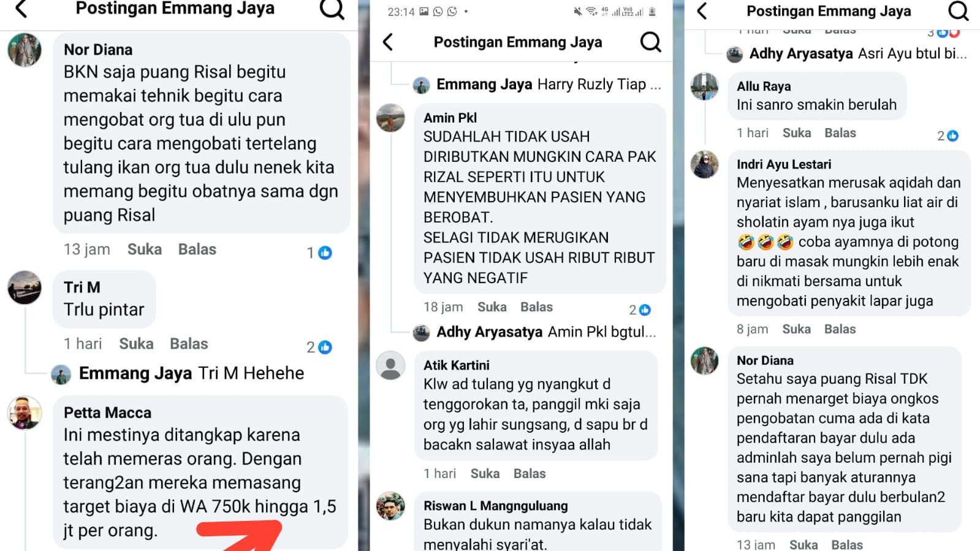Open Atik Kartini's default avatar

click(390, 366)
